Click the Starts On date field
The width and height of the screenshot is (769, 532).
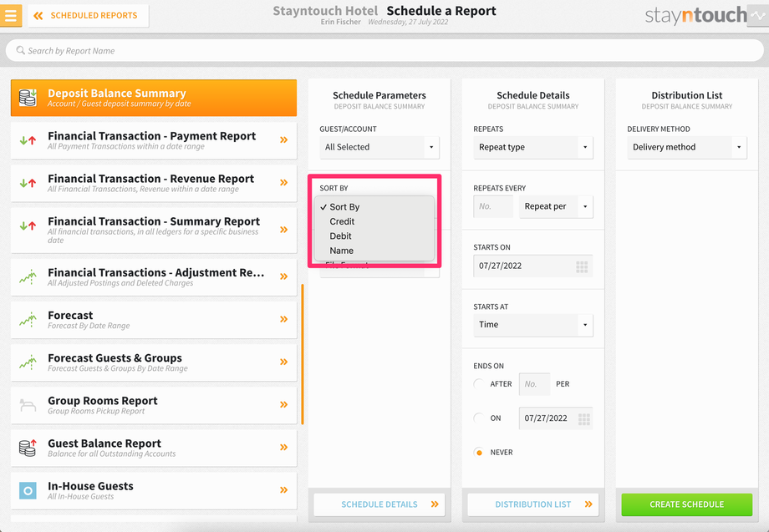coord(533,266)
